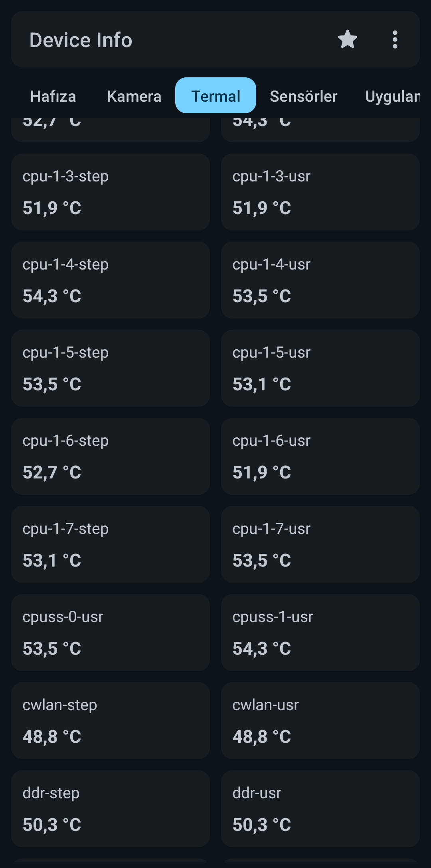This screenshot has width=431, height=868.
Task: Go to the Sensörler tab
Action: pos(303,96)
